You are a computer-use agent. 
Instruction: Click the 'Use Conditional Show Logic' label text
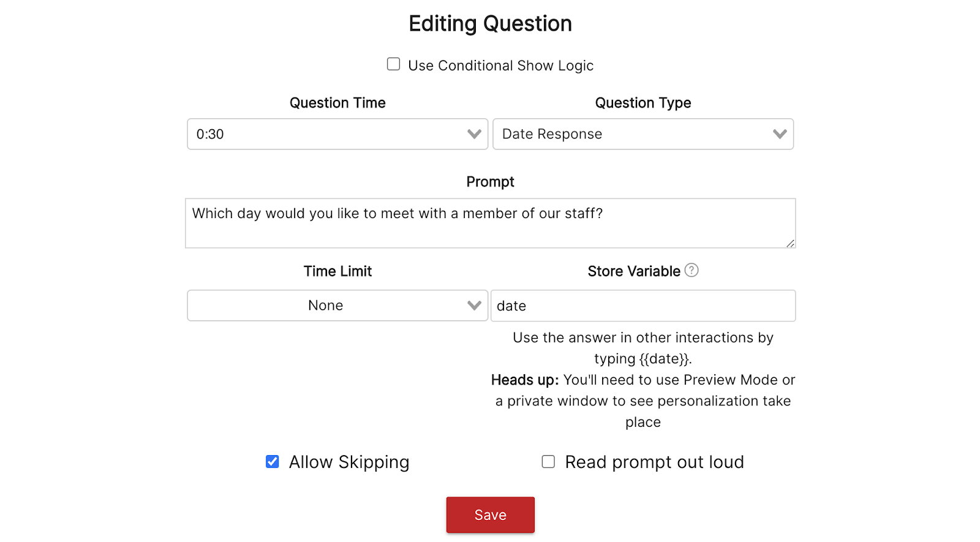(x=500, y=66)
